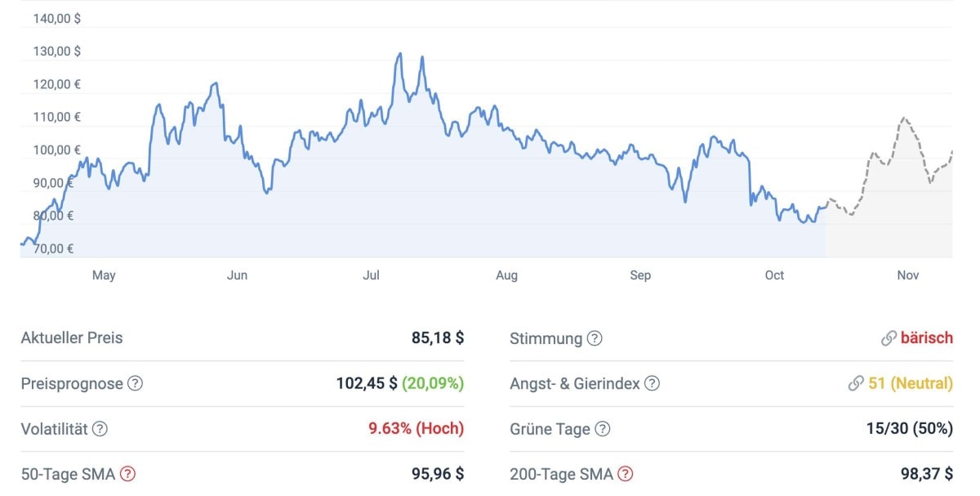Click the Preisprognose value 102,45 $
Image resolution: width=980 pixels, height=496 pixels.
[367, 383]
